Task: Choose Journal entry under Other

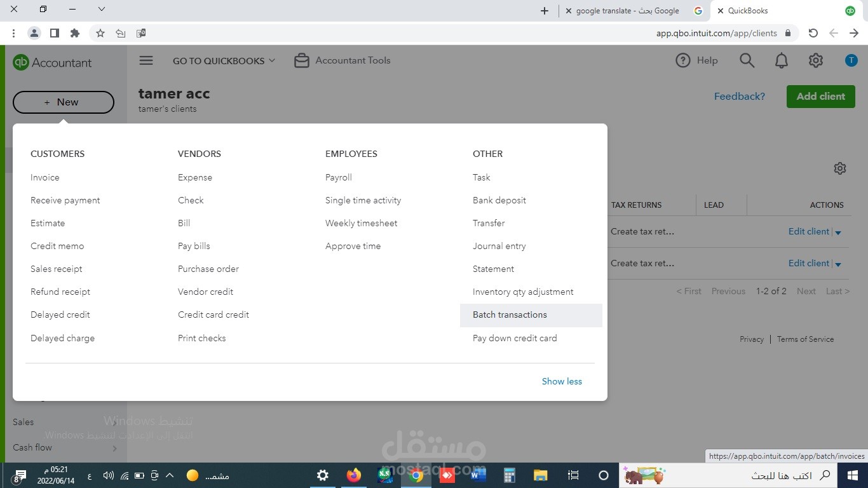Action: click(x=499, y=246)
